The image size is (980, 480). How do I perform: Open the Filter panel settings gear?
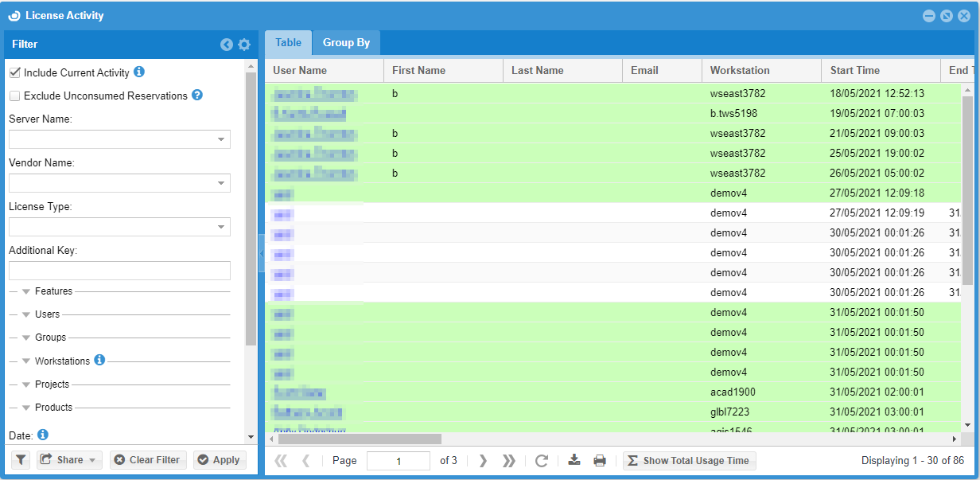(244, 45)
